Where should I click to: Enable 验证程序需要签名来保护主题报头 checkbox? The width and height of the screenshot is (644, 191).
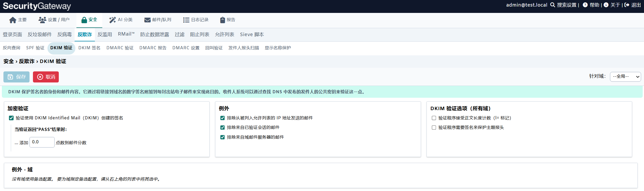click(434, 128)
